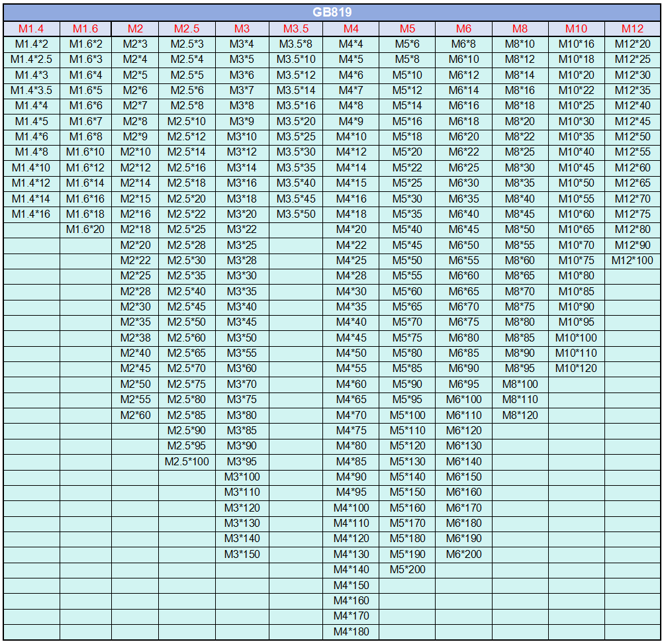The height and width of the screenshot is (644, 664).
Task: Select cell M6*200
Action: pyautogui.click(x=463, y=554)
